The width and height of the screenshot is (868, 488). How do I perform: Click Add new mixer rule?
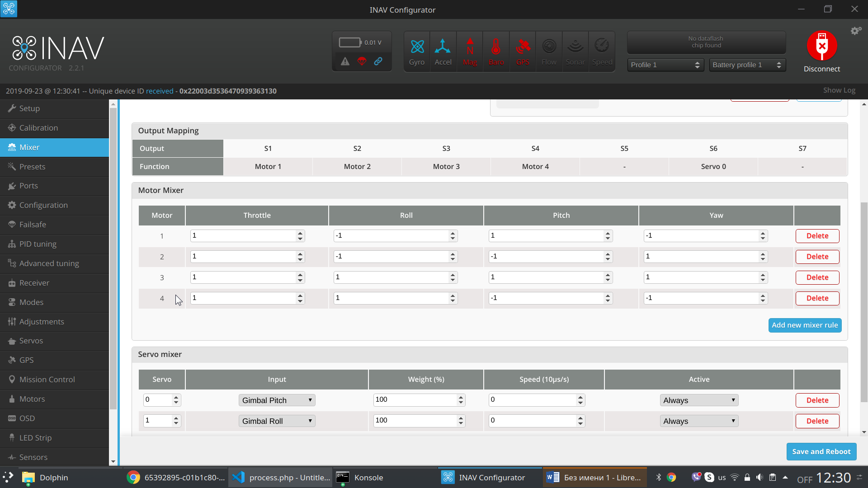pos(804,325)
